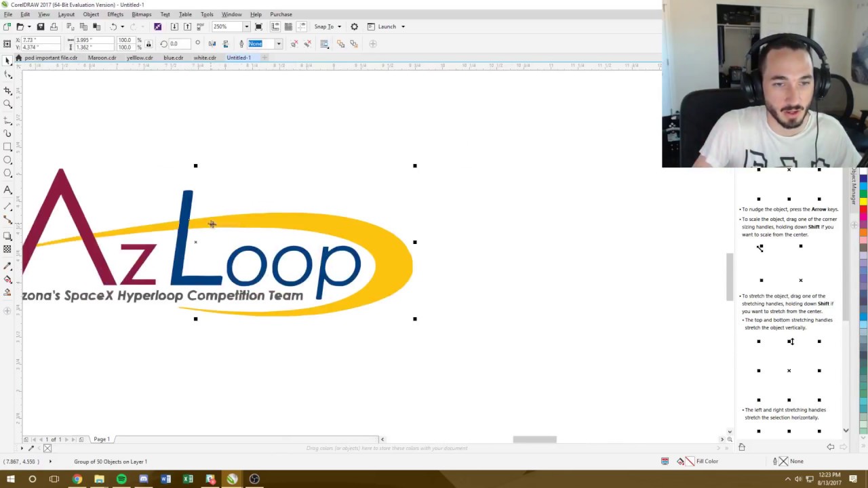
Task: Open the Snap To dropdown
Action: point(325,26)
